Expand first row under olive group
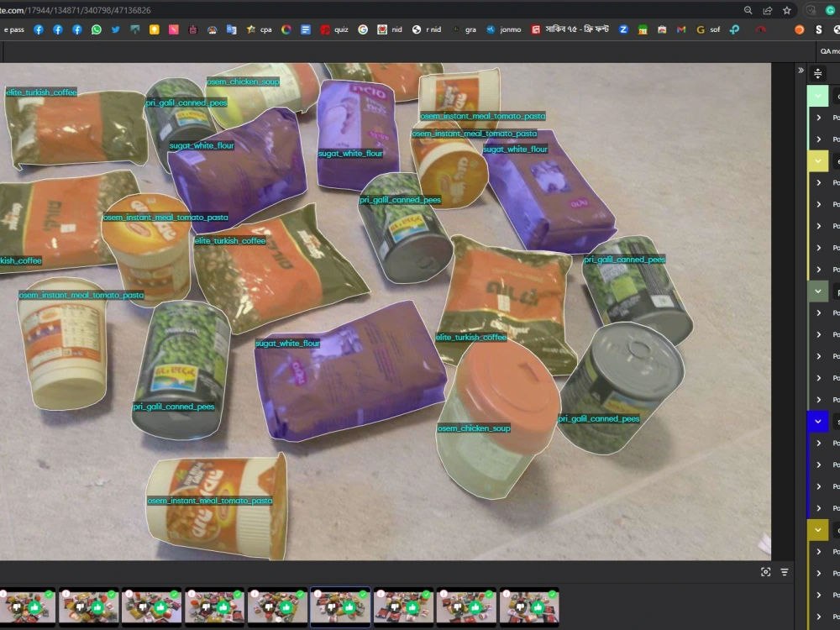Screen dimensions: 840x630 point(818,551)
